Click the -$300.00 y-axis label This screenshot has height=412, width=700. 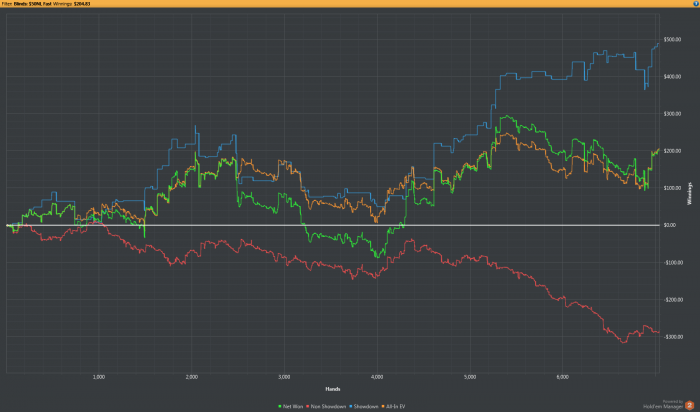pyautogui.click(x=673, y=337)
